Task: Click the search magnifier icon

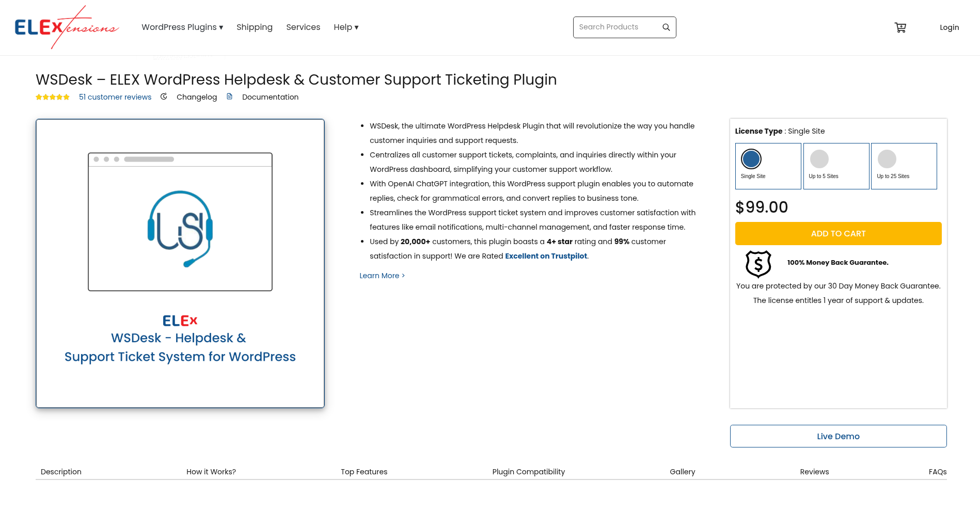Action: point(666,27)
